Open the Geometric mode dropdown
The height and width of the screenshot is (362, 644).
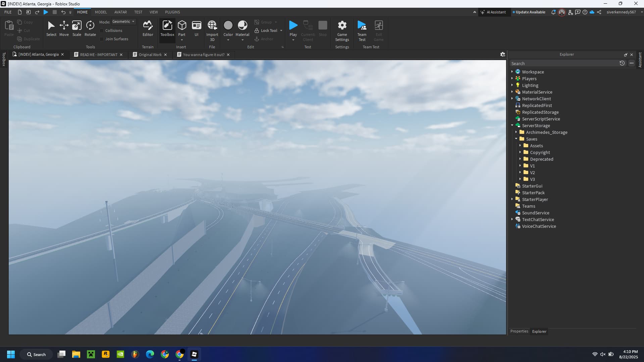coord(123,21)
